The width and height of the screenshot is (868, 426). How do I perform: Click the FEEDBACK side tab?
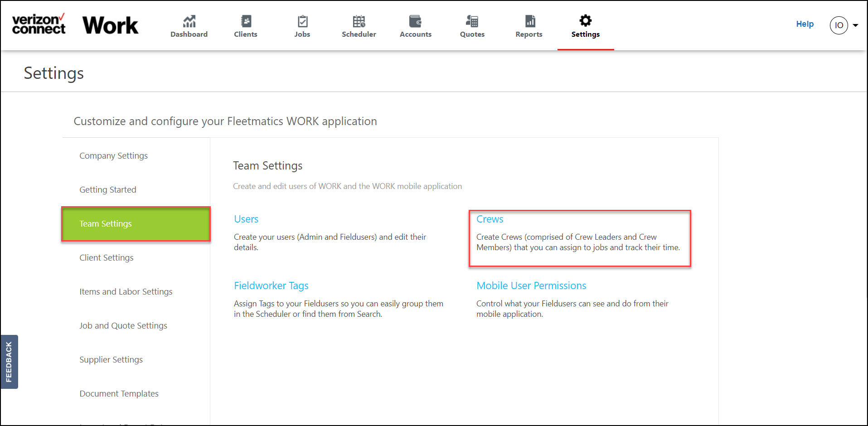click(x=9, y=362)
